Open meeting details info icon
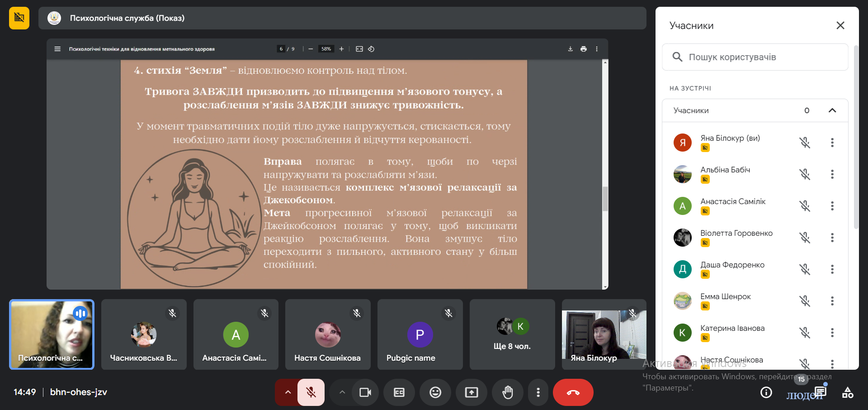The height and width of the screenshot is (410, 868). (766, 392)
